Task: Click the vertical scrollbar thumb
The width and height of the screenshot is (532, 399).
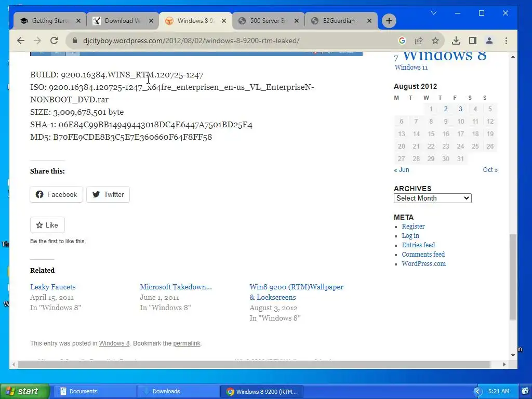Action: coord(513,276)
